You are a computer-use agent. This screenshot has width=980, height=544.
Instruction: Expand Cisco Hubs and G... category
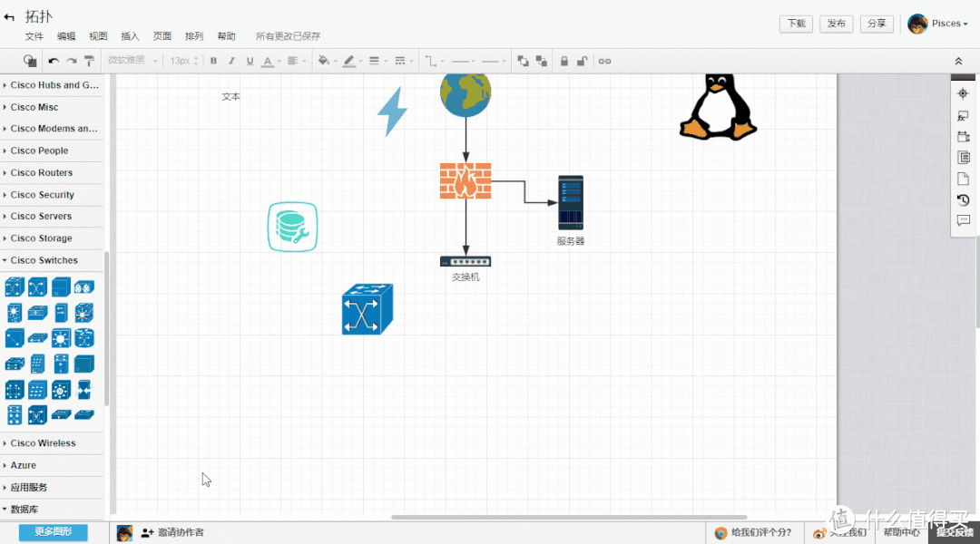click(x=51, y=85)
